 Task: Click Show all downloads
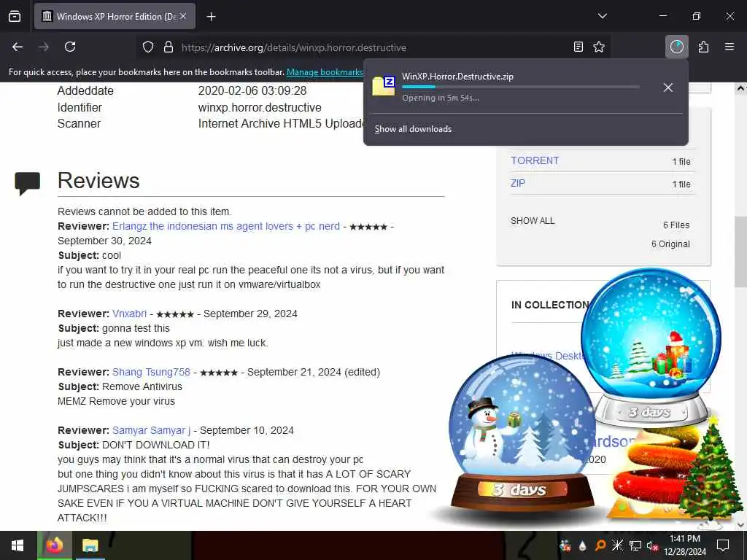coord(413,129)
